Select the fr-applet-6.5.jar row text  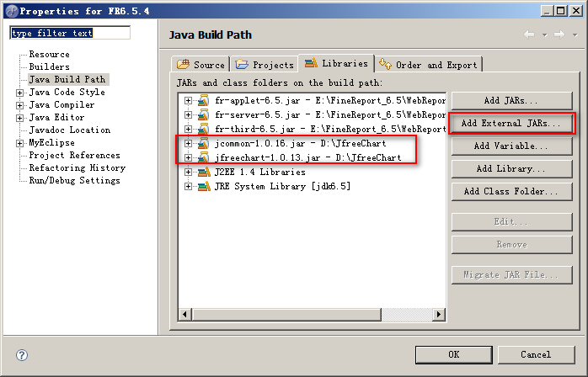tap(330, 100)
